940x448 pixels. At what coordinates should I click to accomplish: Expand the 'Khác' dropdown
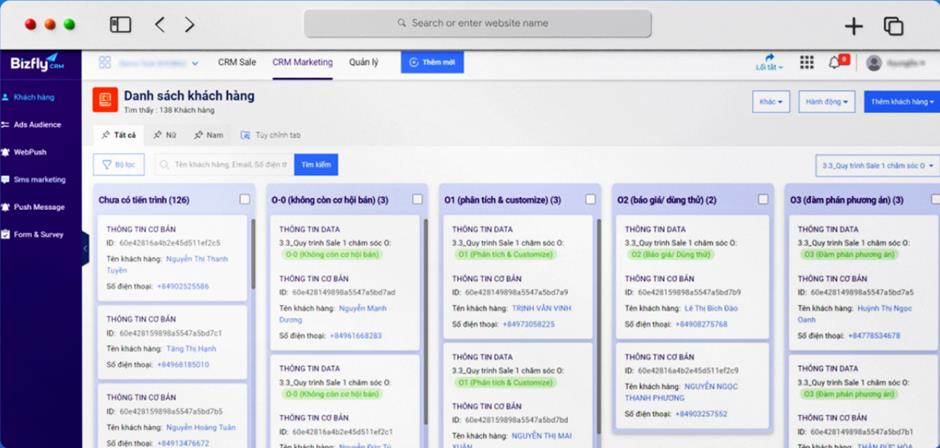click(770, 102)
